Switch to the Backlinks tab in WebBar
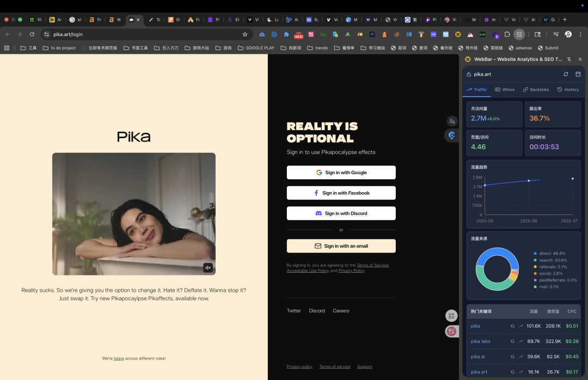The height and width of the screenshot is (380, 588). pyautogui.click(x=536, y=90)
